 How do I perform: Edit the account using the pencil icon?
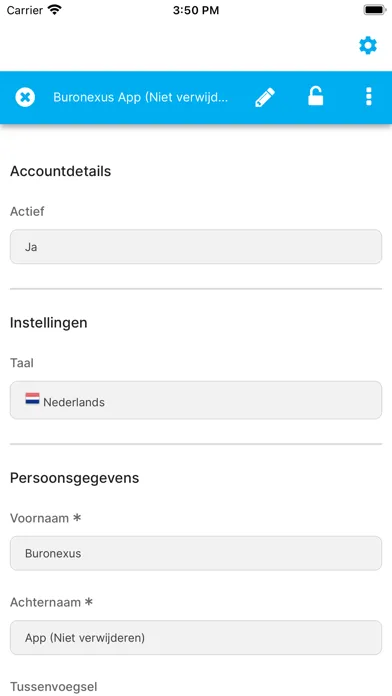pyautogui.click(x=265, y=97)
